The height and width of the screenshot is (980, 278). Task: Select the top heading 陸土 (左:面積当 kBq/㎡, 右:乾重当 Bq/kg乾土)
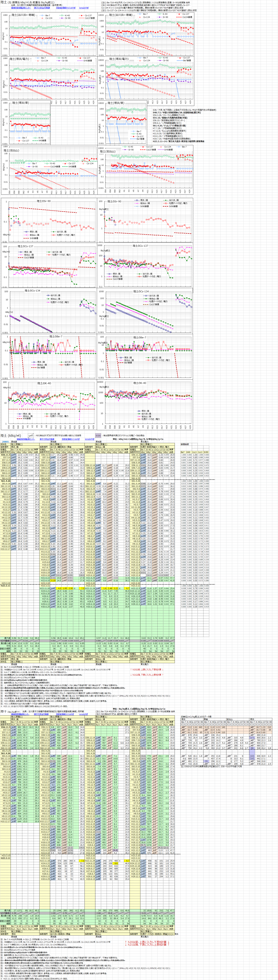point(28,2)
